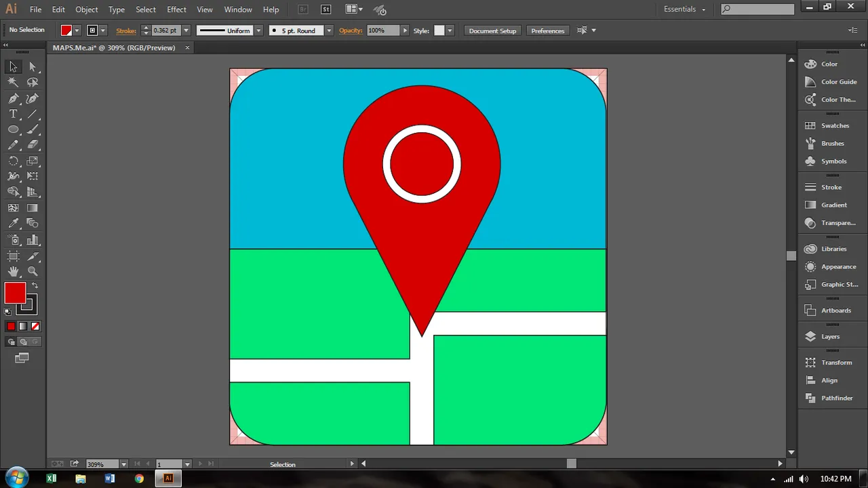Reset default fill and stroke

8,312
